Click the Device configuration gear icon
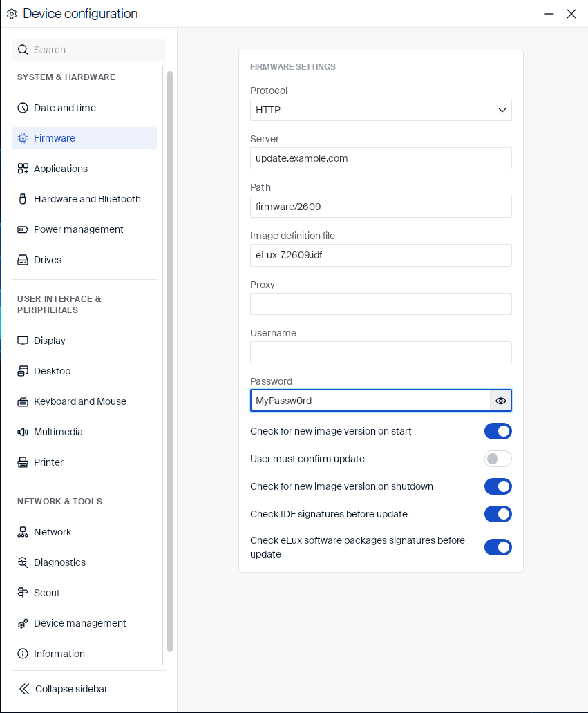The image size is (588, 713). coord(12,14)
